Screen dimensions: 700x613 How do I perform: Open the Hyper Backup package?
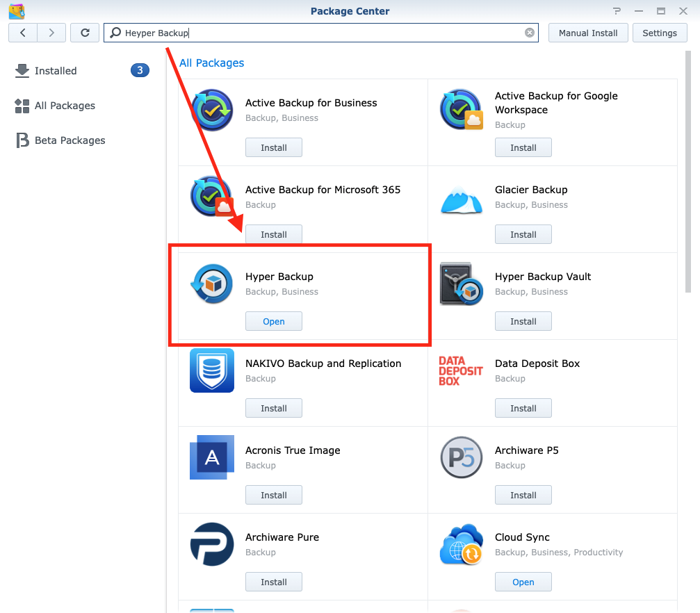pyautogui.click(x=274, y=322)
